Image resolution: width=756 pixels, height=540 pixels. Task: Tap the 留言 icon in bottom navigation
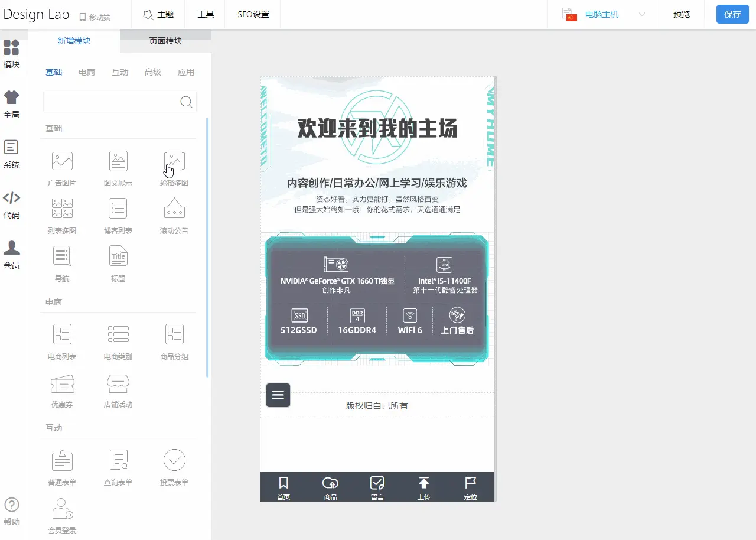tap(377, 488)
